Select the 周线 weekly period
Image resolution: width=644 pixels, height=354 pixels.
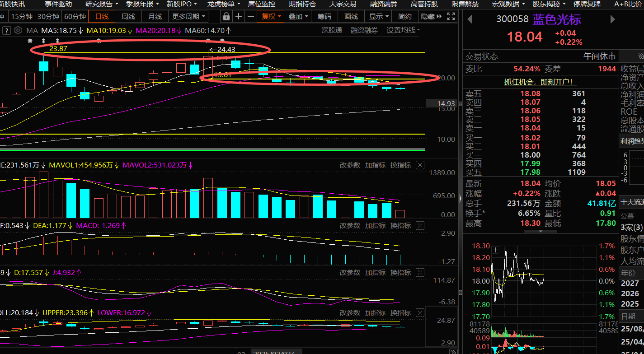coord(128,17)
